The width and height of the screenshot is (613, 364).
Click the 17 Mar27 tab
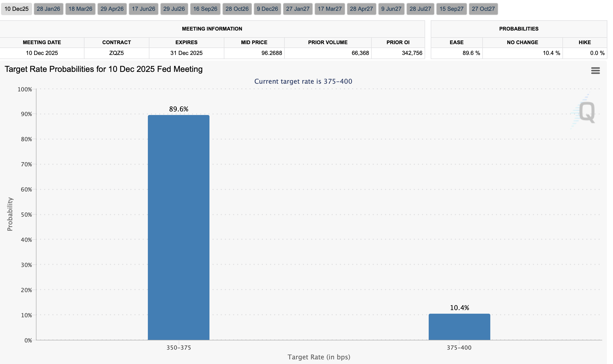pos(330,9)
